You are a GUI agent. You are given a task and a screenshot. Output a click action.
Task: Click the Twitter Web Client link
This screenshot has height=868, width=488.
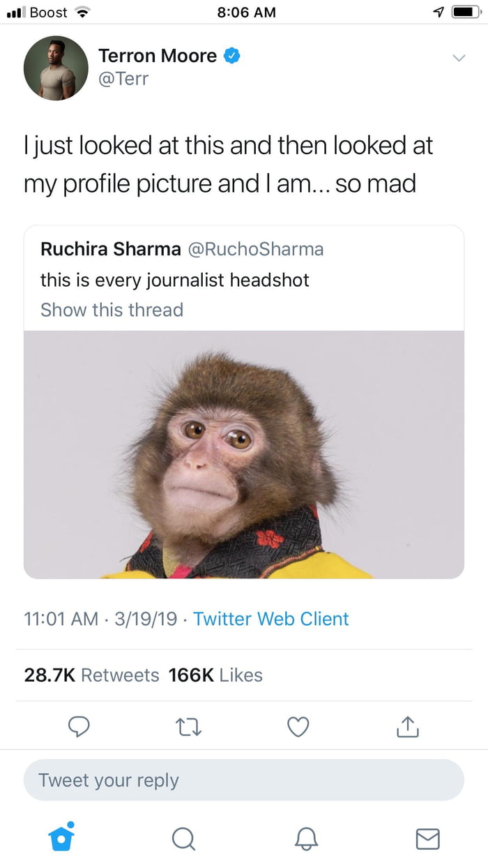tap(270, 619)
